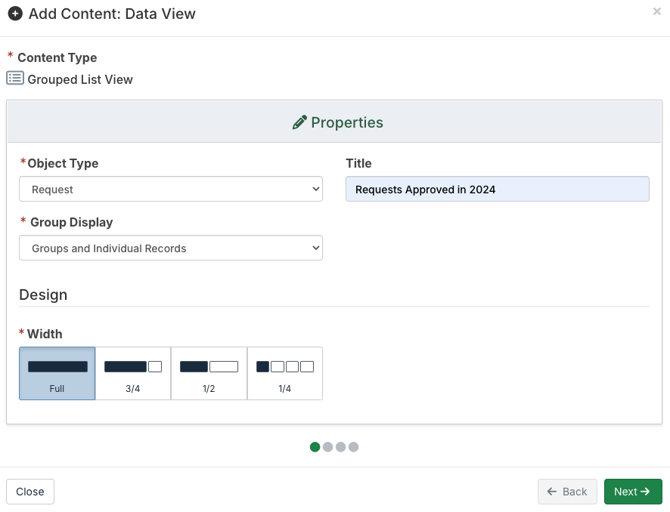Expand the Group Display dropdown

(171, 248)
